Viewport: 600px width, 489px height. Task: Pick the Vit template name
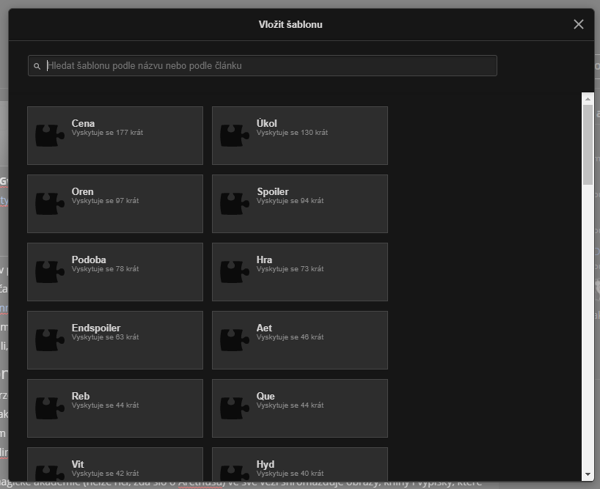pyautogui.click(x=78, y=464)
